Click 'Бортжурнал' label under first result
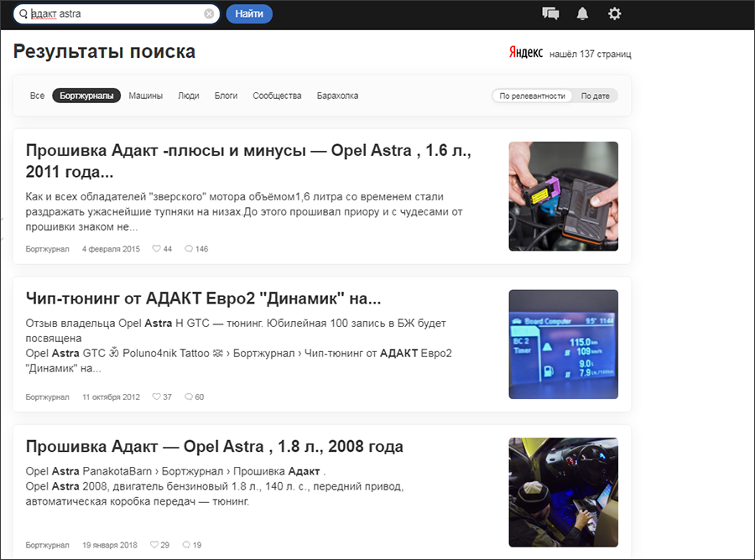 (x=47, y=249)
